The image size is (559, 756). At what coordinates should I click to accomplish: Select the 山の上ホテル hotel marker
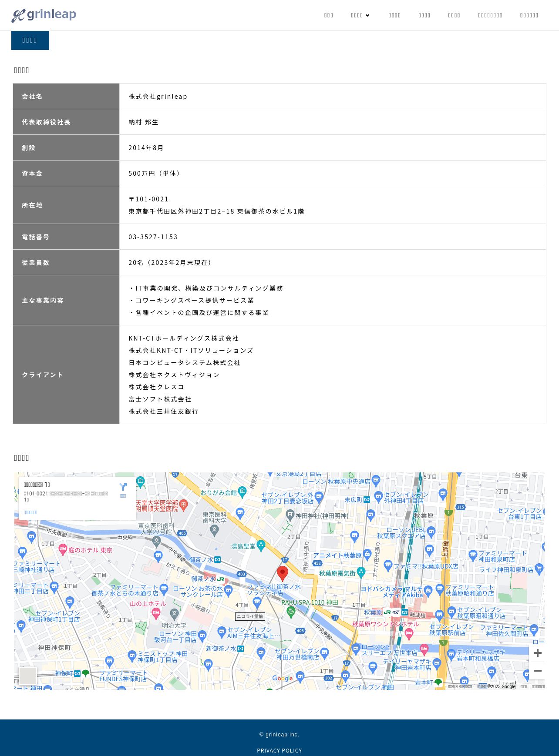tap(156, 613)
